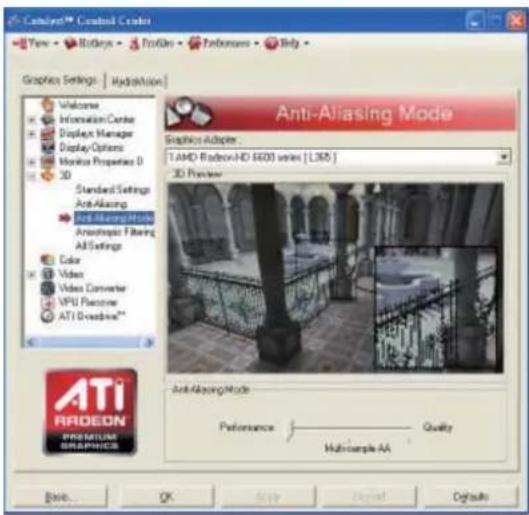Select Information Center tree item
Image resolution: width=529 pixels, height=515 pixels.
[x=97, y=119]
